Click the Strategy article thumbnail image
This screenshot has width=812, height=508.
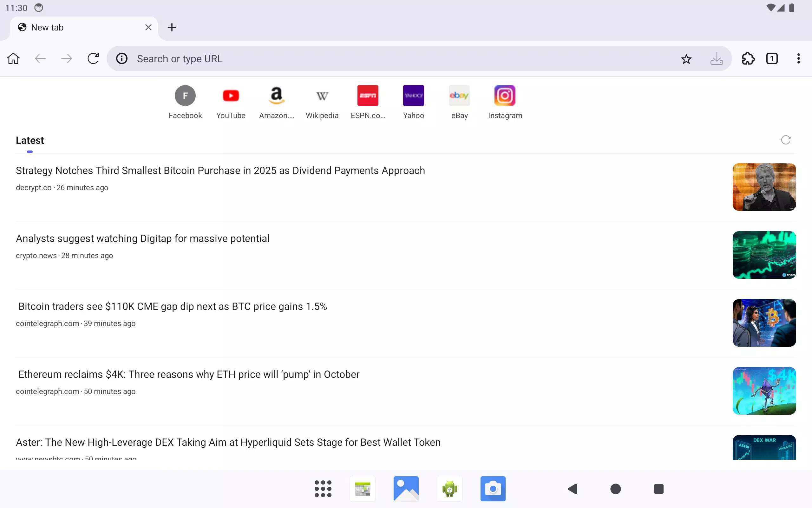coord(764,187)
